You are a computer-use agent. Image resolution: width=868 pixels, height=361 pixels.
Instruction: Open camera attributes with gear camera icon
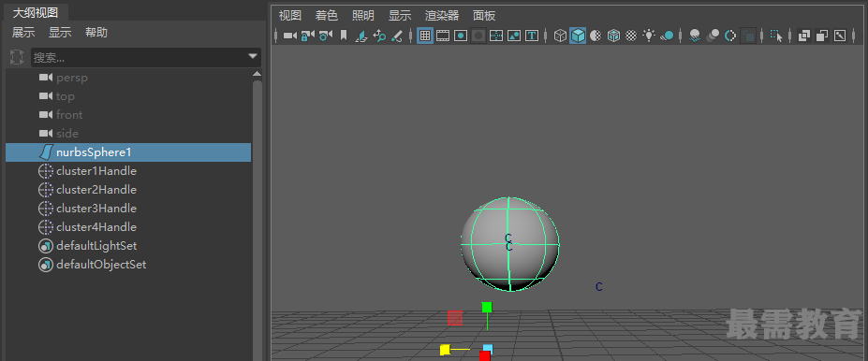click(x=326, y=36)
